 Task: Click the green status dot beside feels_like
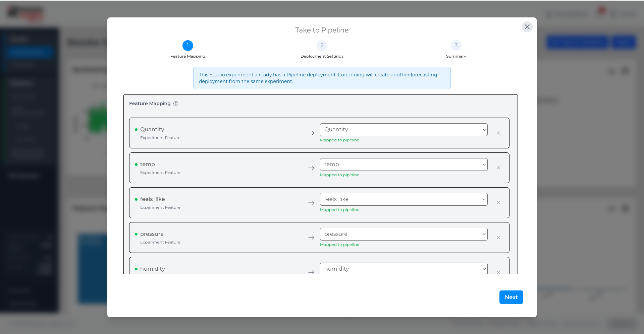(x=136, y=199)
